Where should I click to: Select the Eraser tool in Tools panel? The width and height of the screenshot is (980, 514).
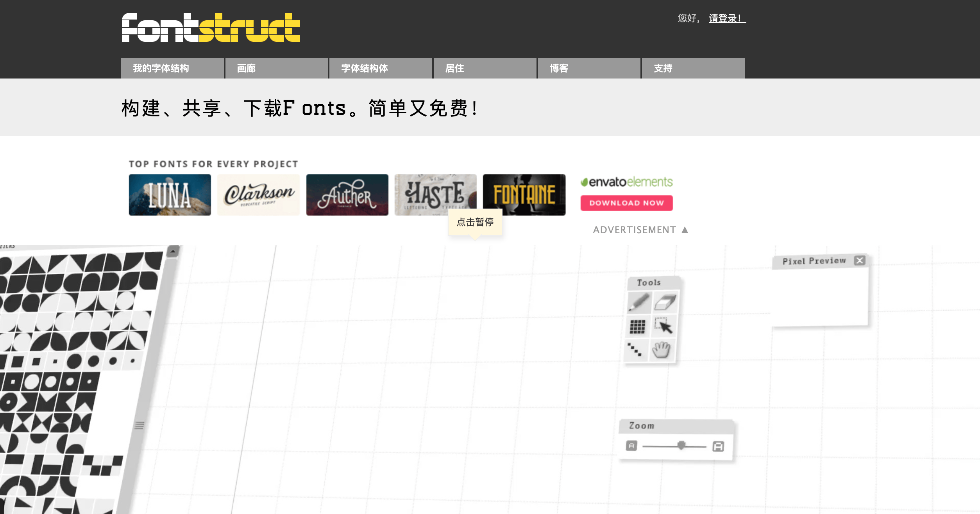665,303
